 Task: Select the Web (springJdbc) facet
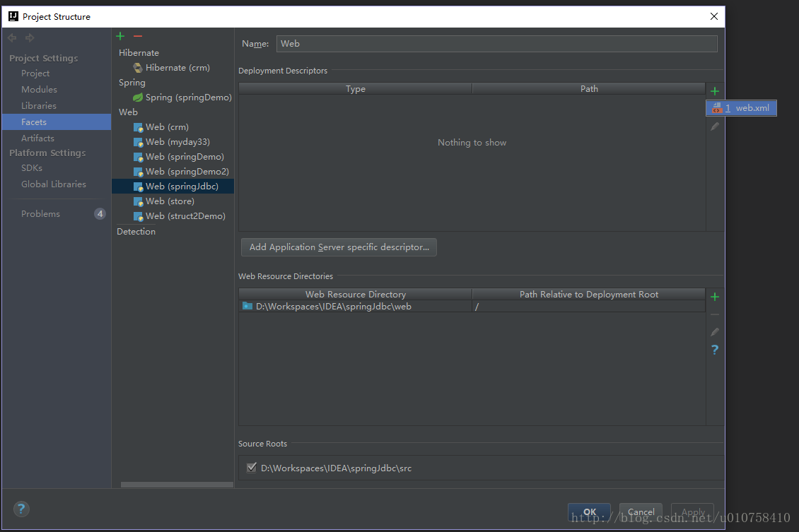173,187
